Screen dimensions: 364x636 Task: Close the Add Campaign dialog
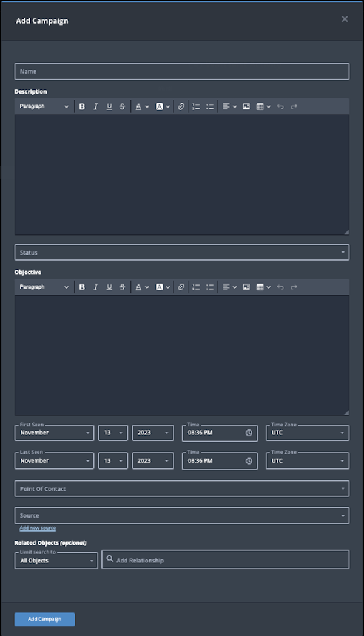345,19
